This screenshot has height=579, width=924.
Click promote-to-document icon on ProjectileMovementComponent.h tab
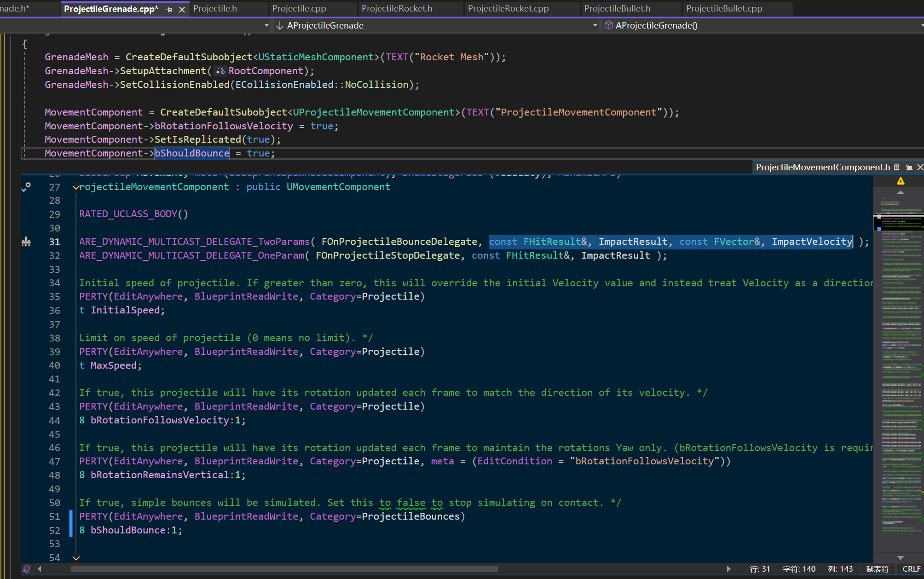tap(909, 167)
